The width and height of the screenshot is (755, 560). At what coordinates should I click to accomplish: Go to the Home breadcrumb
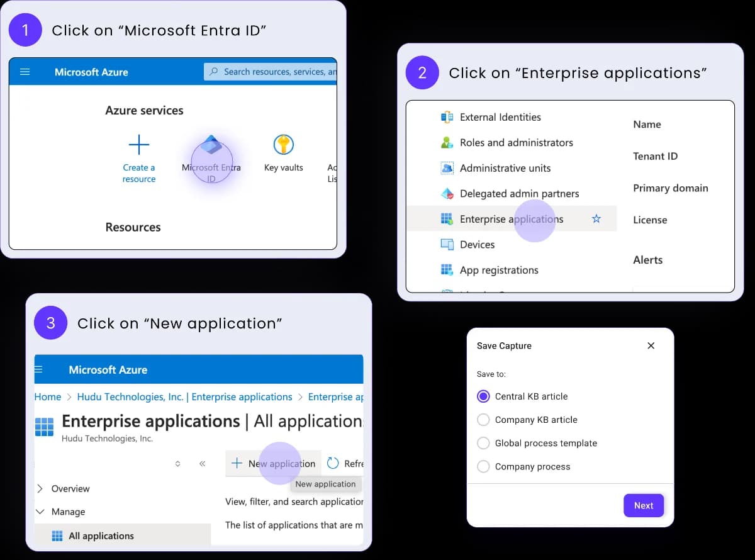48,397
